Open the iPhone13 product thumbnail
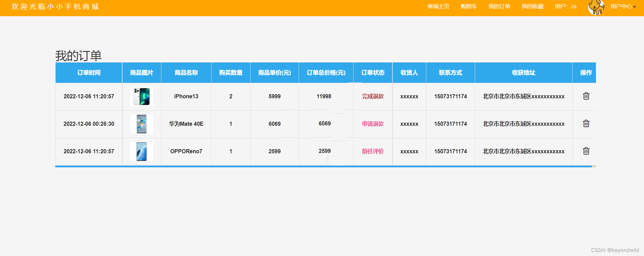 click(x=141, y=97)
